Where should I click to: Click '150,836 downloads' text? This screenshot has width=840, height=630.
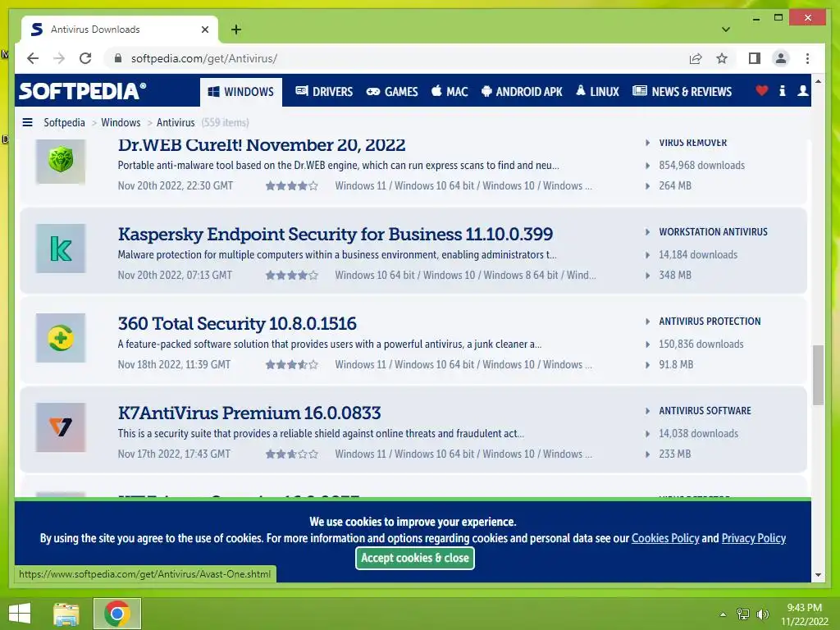pos(701,344)
